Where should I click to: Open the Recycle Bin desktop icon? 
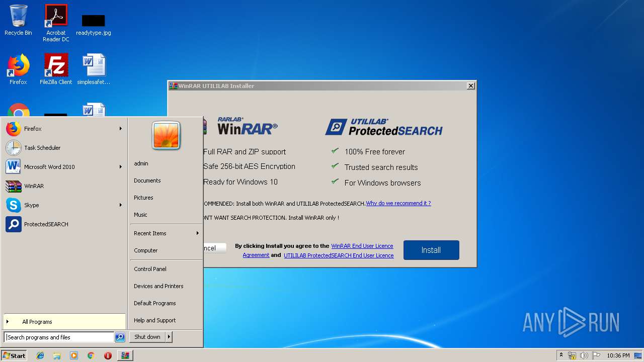[18, 21]
